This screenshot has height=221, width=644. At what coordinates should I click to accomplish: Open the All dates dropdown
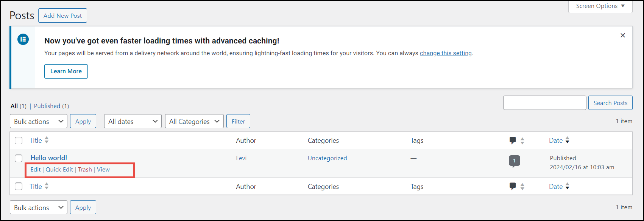pyautogui.click(x=133, y=121)
